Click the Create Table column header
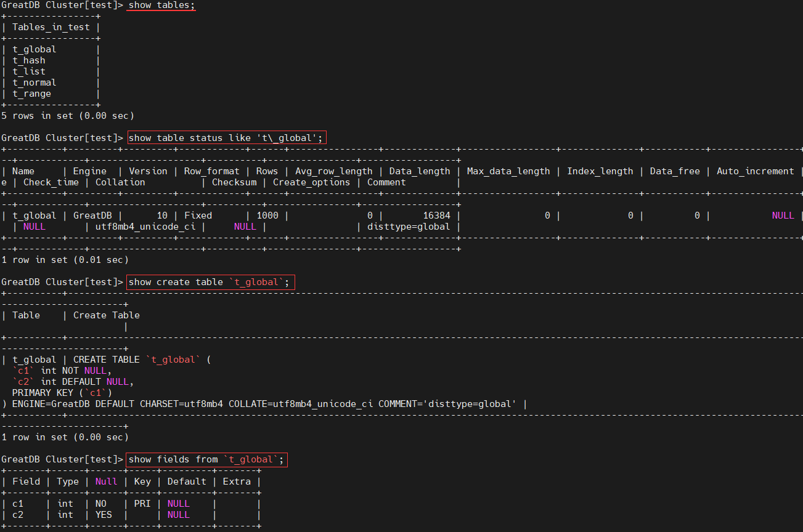The height and width of the screenshot is (532, 803). coord(107,315)
